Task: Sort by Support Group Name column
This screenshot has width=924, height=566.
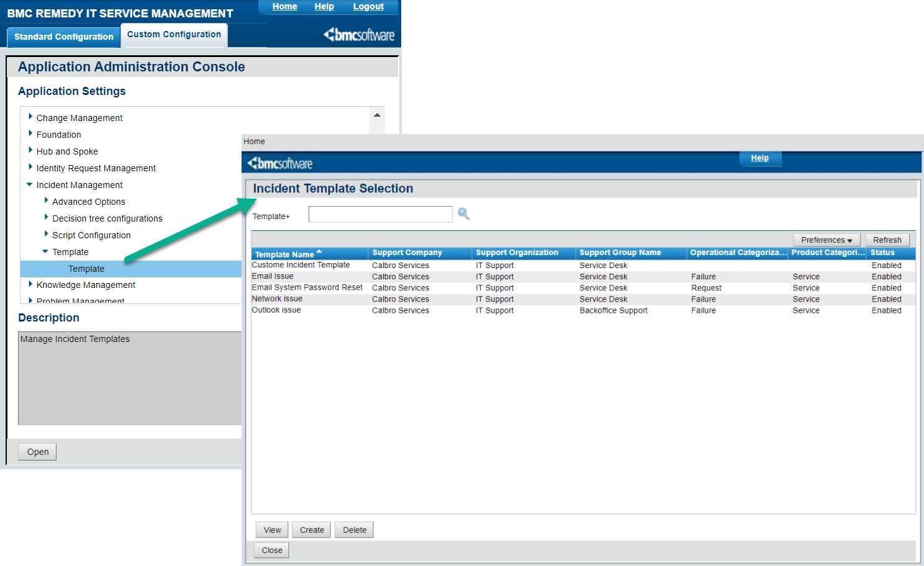Action: (x=632, y=253)
